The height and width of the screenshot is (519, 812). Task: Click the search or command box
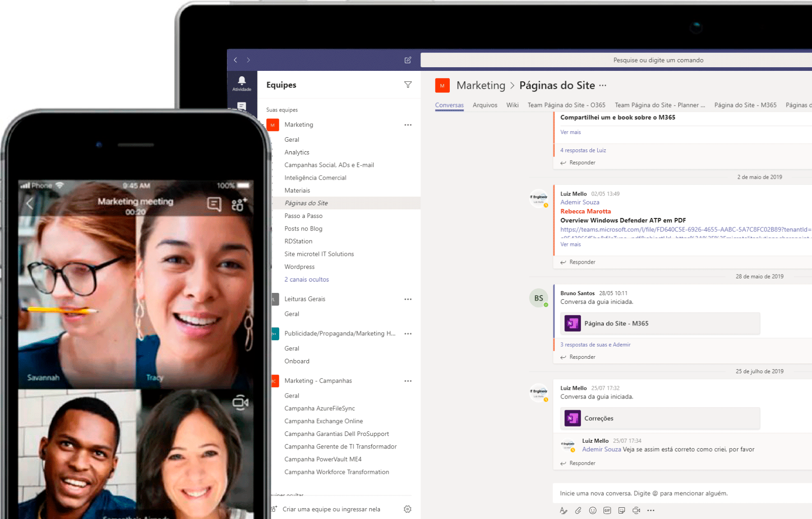pyautogui.click(x=616, y=60)
